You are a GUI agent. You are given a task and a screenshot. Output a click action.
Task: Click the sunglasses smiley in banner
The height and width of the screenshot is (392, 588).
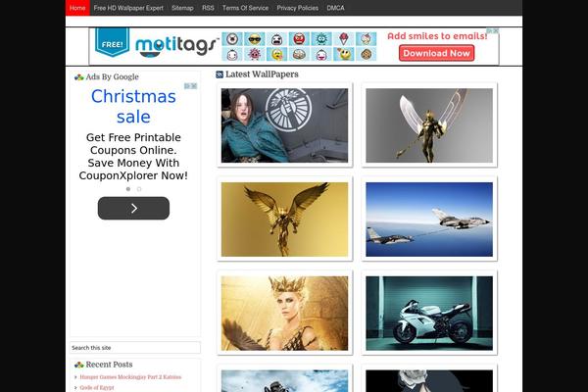pos(255,39)
